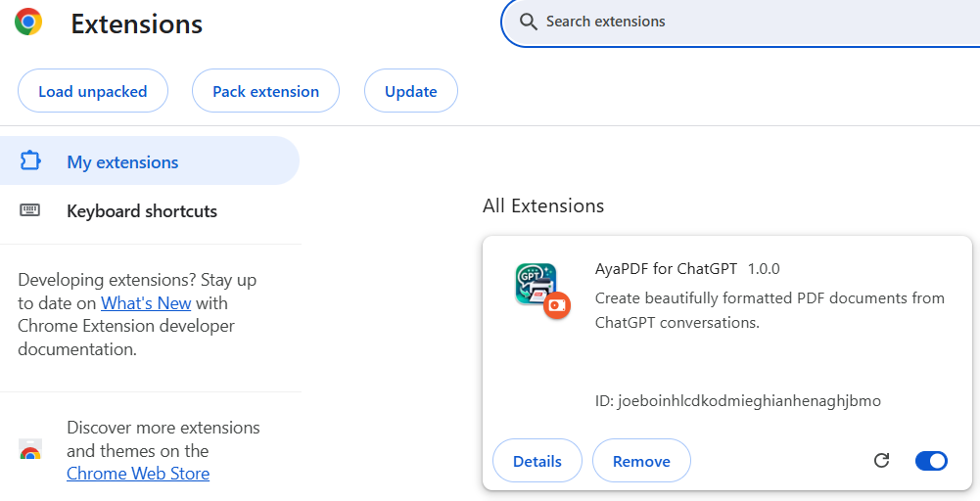Click the orange badge on AyaPDF icon

(x=557, y=305)
